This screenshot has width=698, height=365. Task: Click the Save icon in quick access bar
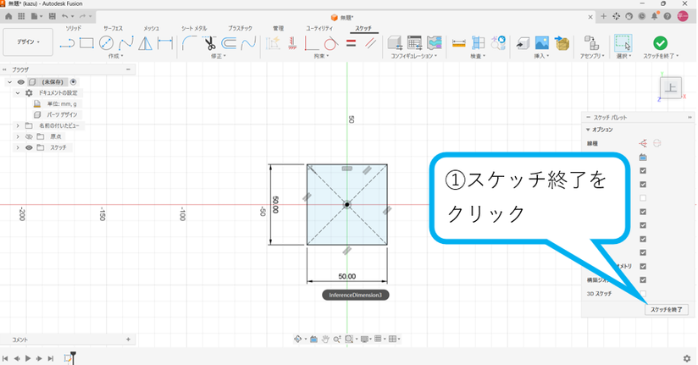[x=52, y=16]
